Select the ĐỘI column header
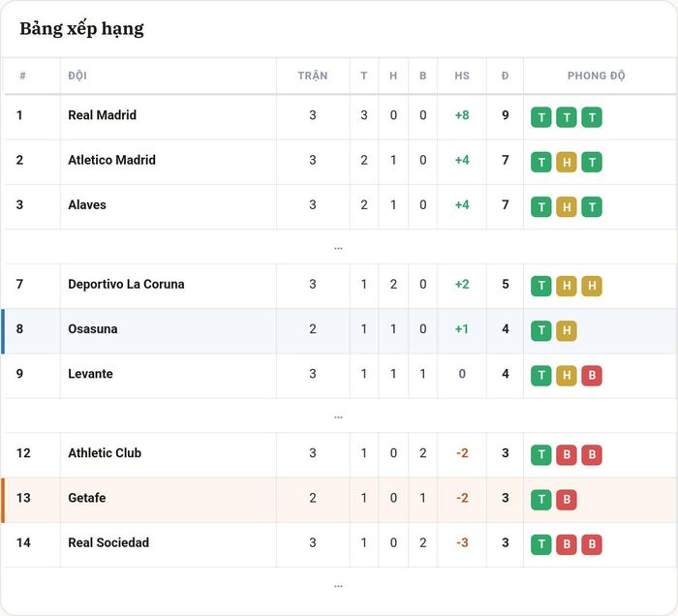 pyautogui.click(x=77, y=76)
